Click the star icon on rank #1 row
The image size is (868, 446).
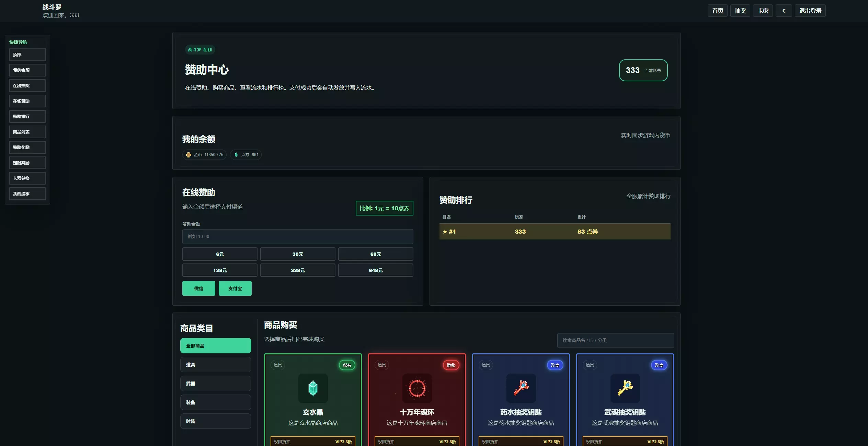click(445, 232)
